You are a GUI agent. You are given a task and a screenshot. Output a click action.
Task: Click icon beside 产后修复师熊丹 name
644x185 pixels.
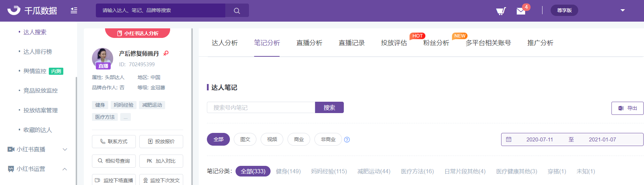166,54
